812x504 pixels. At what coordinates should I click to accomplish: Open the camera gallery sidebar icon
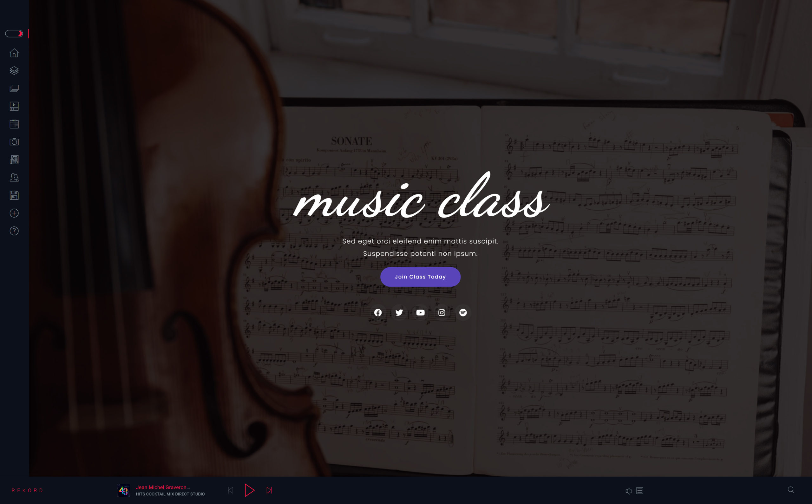click(14, 142)
